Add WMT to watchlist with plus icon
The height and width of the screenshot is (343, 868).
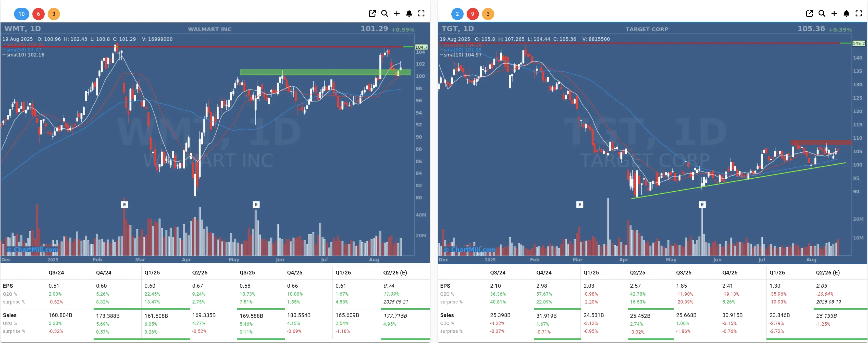397,14
